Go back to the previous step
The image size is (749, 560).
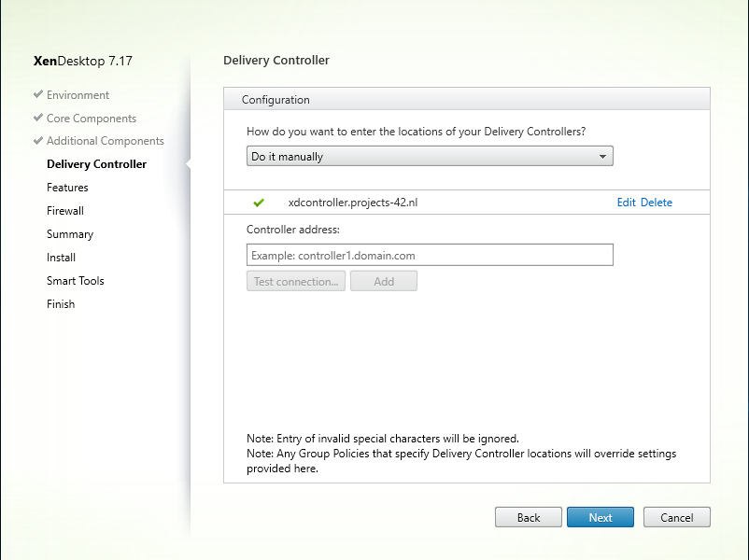coord(529,517)
